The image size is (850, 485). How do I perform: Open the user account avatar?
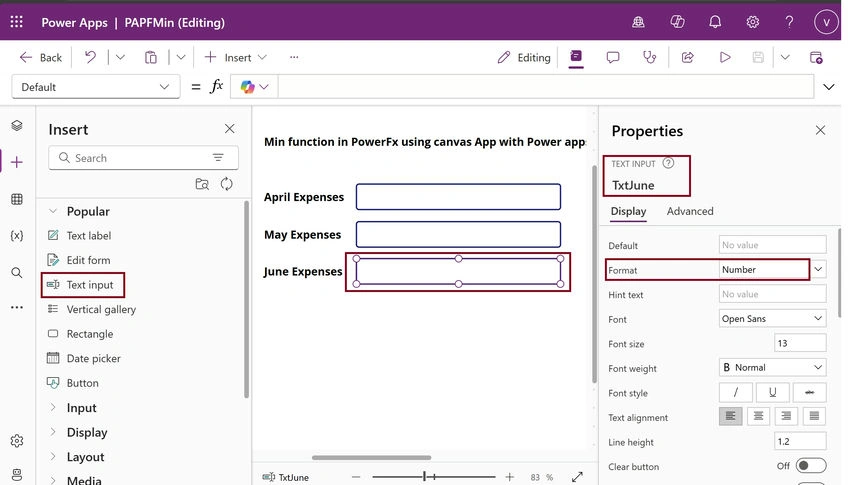click(x=826, y=22)
